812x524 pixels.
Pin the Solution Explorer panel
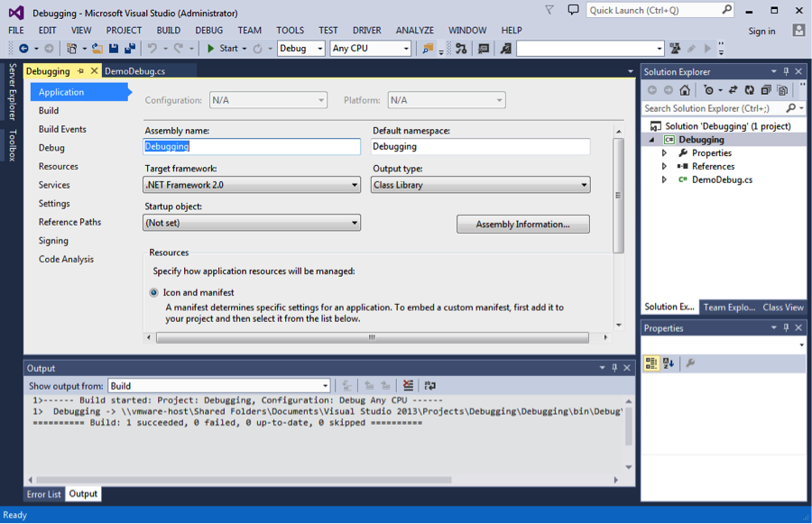point(786,71)
